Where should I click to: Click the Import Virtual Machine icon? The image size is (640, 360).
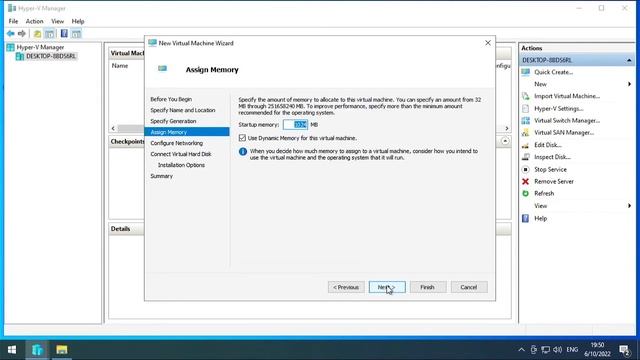click(526, 96)
